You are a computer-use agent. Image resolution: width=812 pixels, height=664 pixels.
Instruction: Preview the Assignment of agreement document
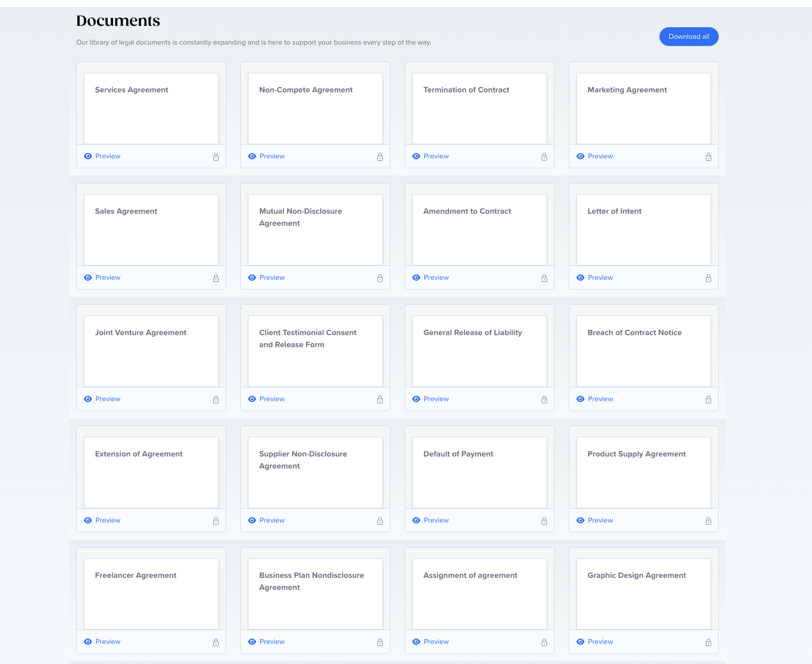[x=431, y=642]
